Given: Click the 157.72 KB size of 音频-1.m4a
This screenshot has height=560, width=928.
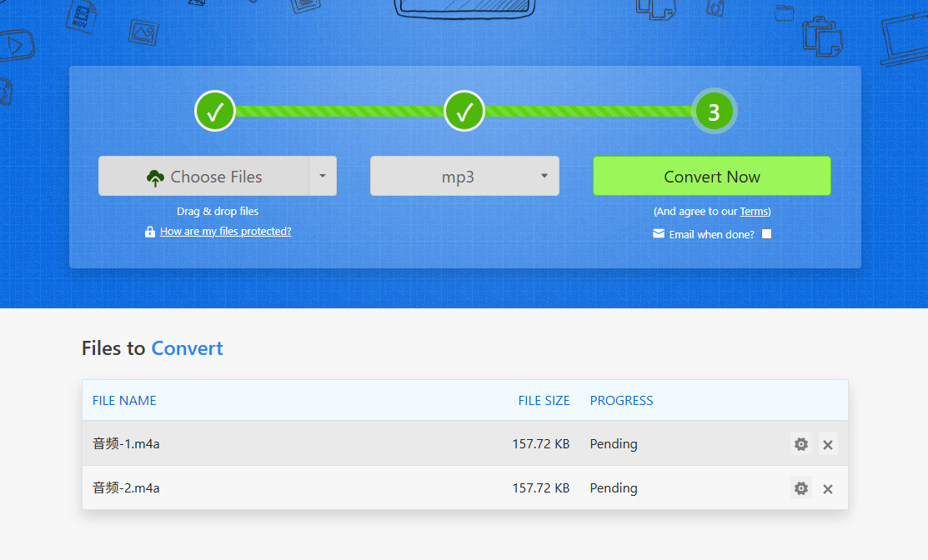Looking at the screenshot, I should (541, 444).
